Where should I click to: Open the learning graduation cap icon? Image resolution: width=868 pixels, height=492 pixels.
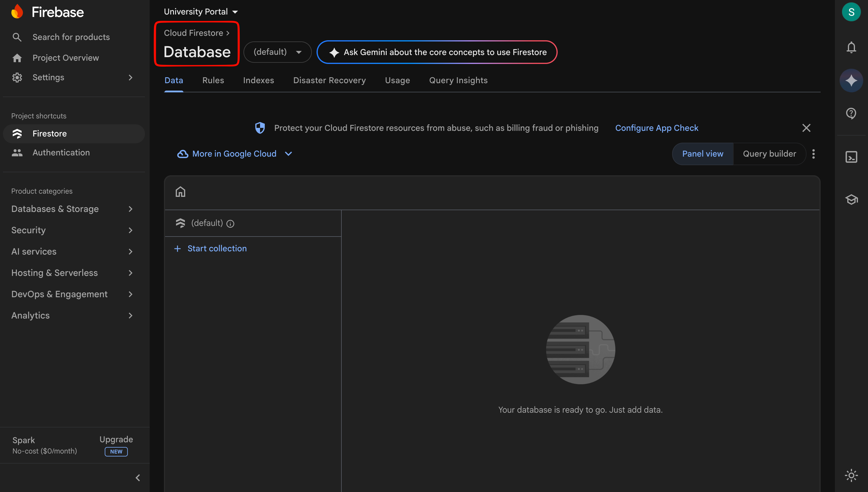tap(851, 199)
